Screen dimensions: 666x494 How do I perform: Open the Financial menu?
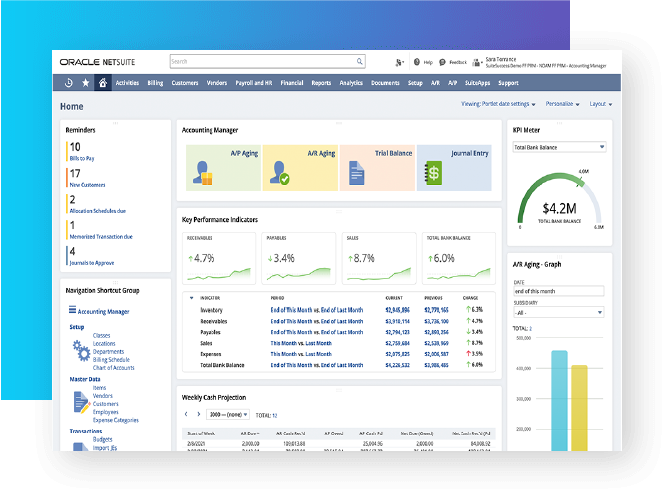[292, 83]
